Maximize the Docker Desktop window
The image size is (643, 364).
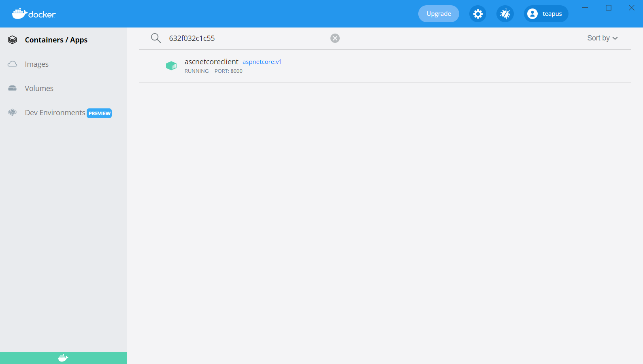click(x=608, y=8)
